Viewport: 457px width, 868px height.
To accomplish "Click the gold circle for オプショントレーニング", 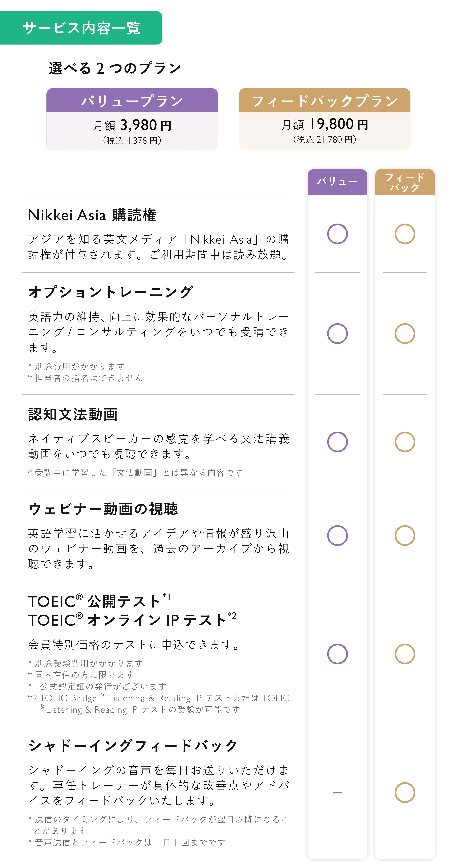I will [404, 333].
